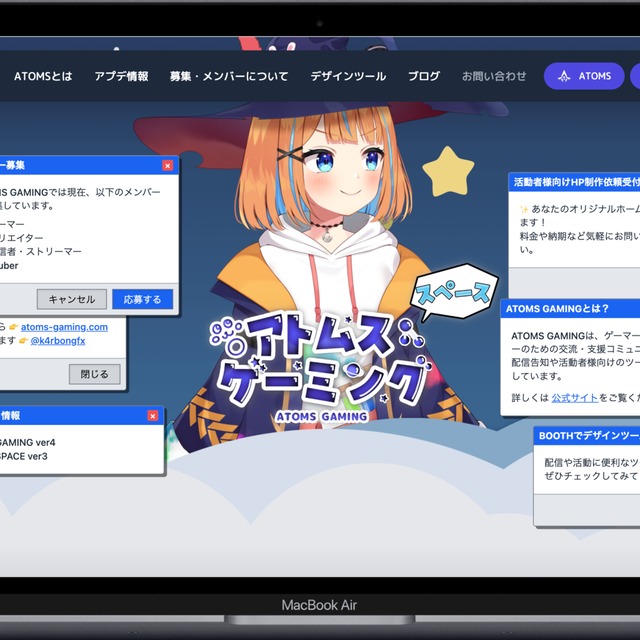Open the アプデ情報 navigation item
This screenshot has width=640, height=640.
121,76
